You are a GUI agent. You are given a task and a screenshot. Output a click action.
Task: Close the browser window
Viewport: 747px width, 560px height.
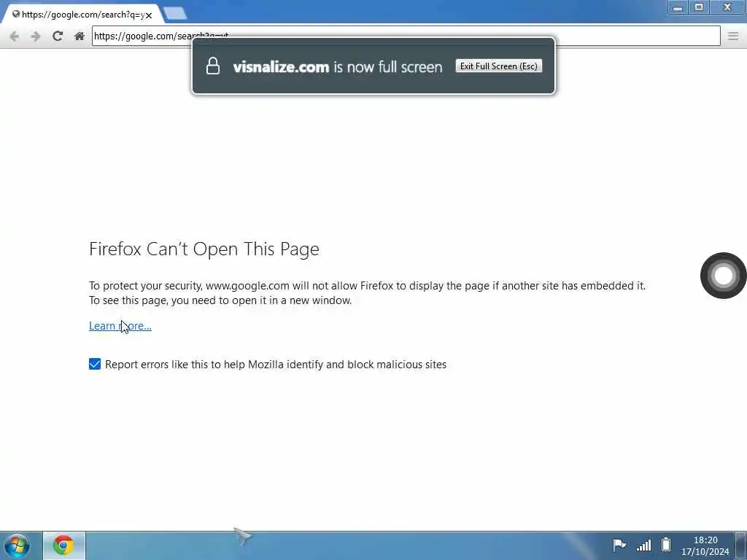click(x=727, y=7)
